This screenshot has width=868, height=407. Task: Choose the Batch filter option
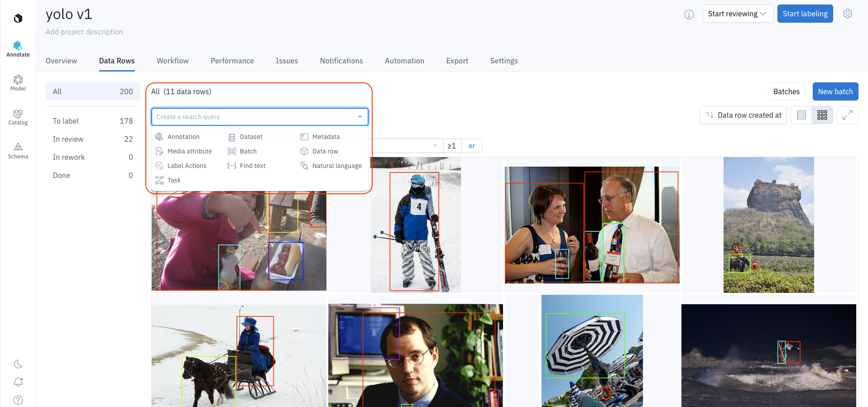point(242,151)
